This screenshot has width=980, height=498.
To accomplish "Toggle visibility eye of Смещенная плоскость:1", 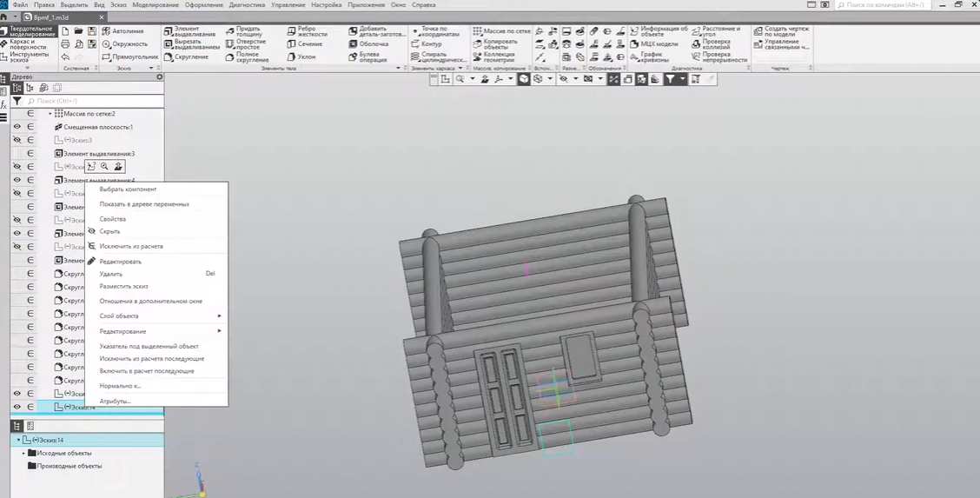I will 17,127.
